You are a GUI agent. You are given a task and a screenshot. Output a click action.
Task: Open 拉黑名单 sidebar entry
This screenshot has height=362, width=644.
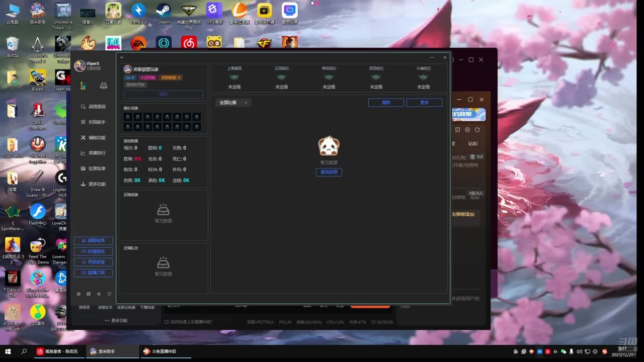pyautogui.click(x=94, y=168)
